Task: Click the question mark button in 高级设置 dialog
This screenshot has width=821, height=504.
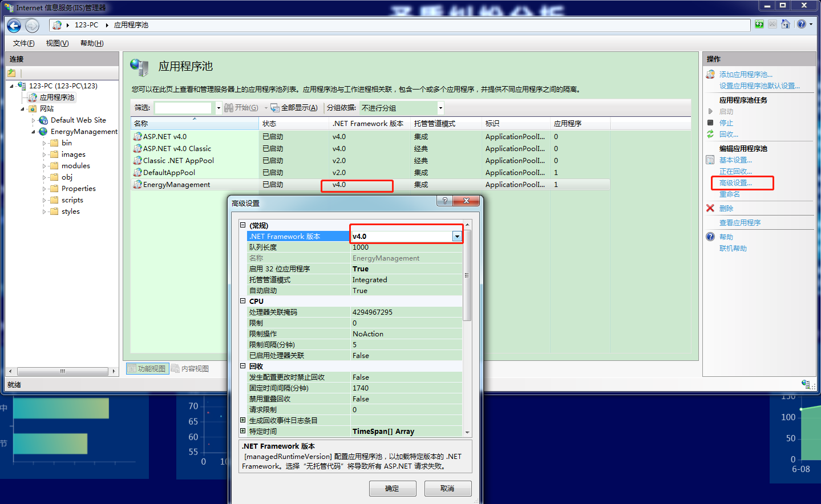Action: point(444,201)
